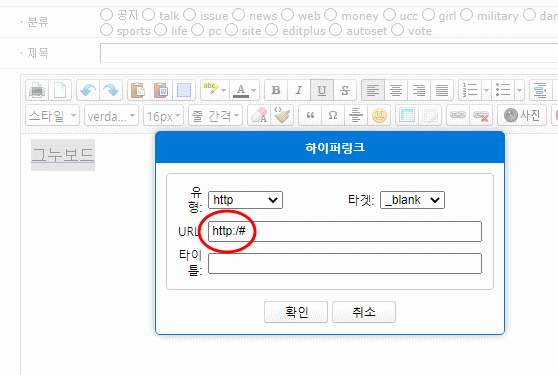This screenshot has width=558, height=375.
Task: Toggle bold formatting button
Action: [x=276, y=90]
